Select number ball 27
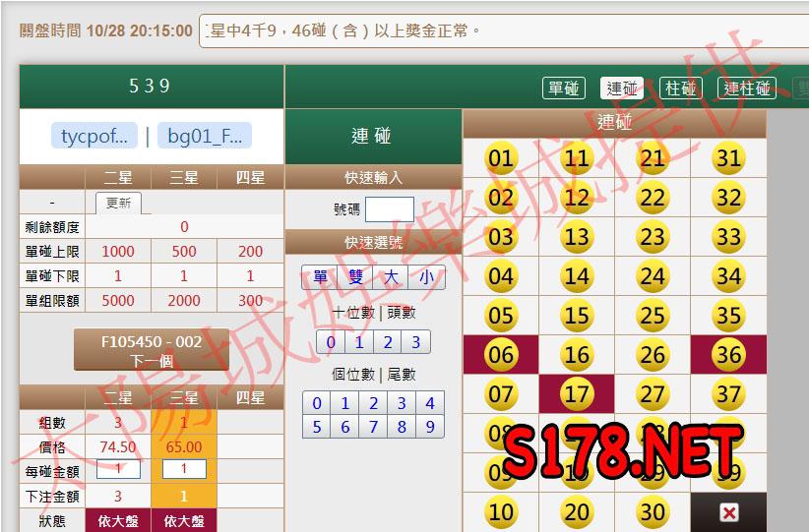Image resolution: width=809 pixels, height=532 pixels. [x=653, y=394]
